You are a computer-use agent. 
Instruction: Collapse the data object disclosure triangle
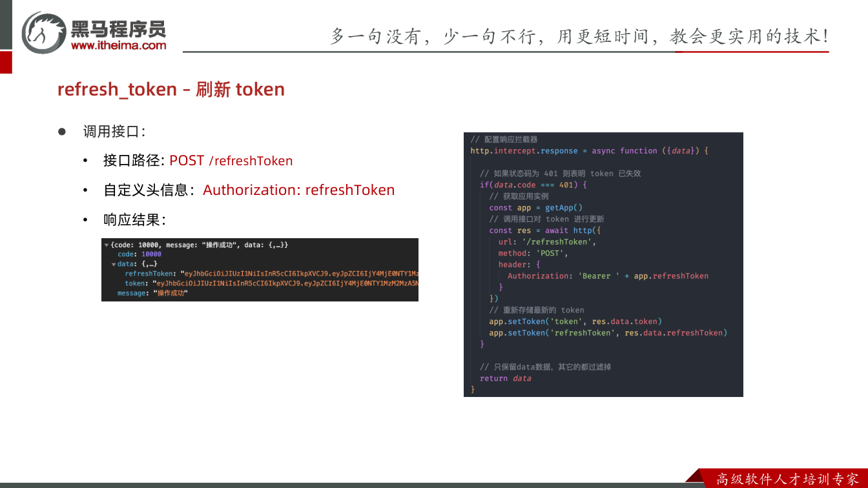point(114,264)
